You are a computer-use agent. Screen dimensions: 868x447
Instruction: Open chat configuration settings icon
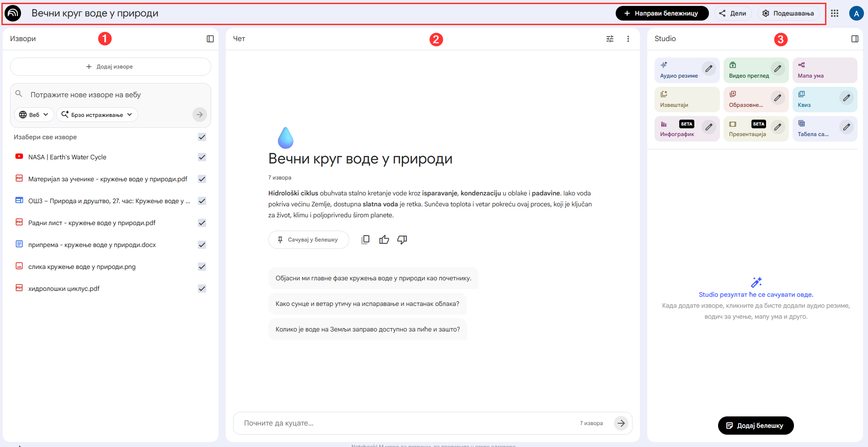[610, 39]
